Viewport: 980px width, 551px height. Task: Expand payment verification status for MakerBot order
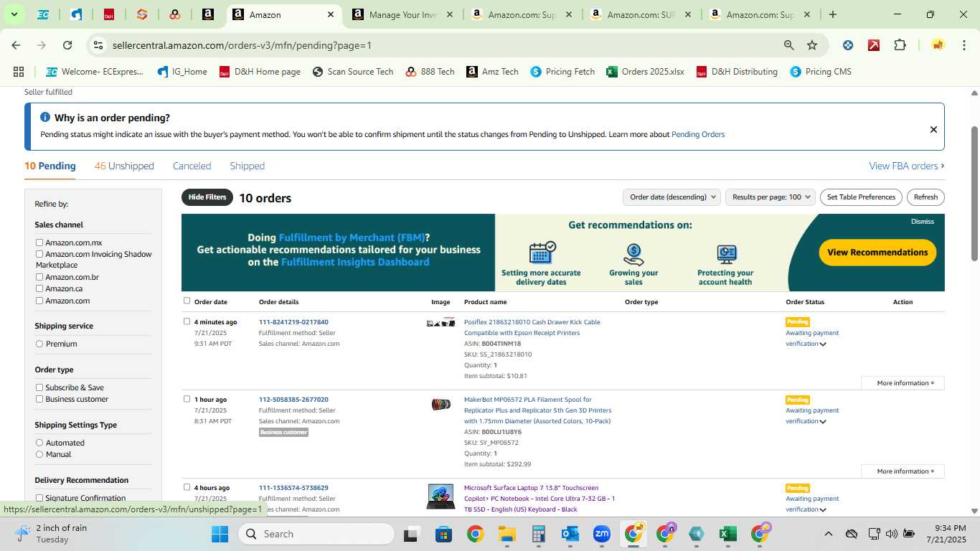point(823,422)
